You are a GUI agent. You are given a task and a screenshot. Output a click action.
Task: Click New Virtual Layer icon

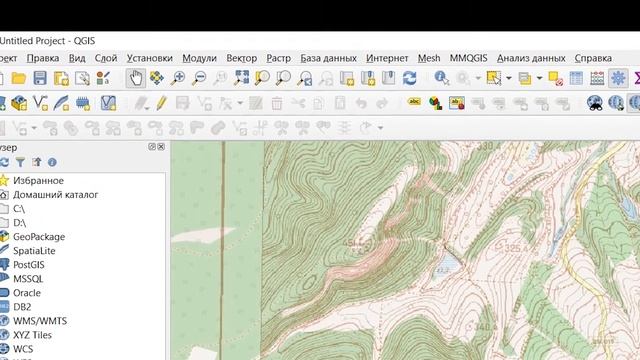[x=108, y=103]
